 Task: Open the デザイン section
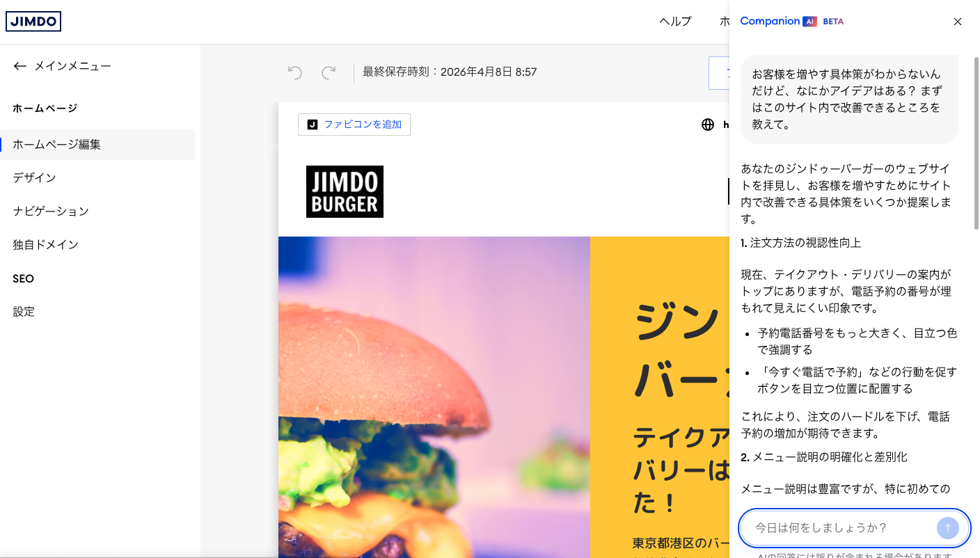35,178
